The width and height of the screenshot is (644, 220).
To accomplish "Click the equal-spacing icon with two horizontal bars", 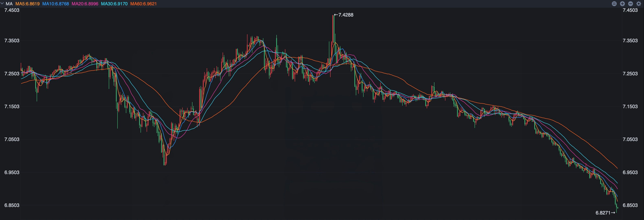I will tap(614, 4).
